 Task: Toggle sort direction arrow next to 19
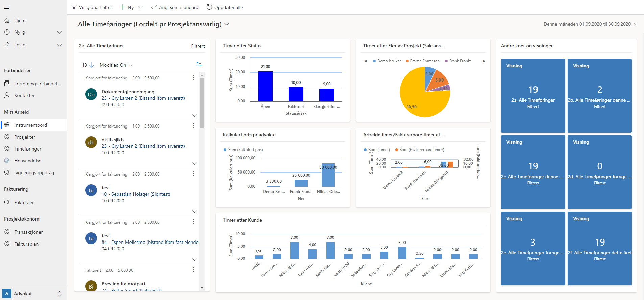click(x=92, y=65)
